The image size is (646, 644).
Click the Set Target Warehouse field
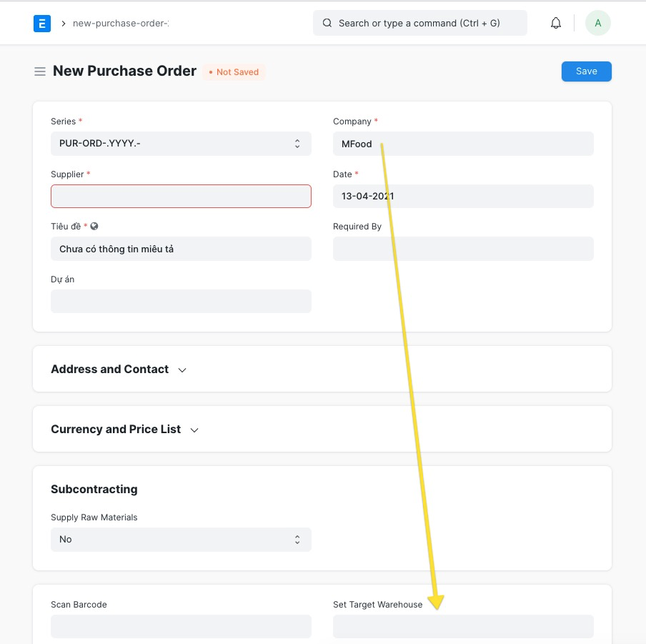click(x=463, y=626)
